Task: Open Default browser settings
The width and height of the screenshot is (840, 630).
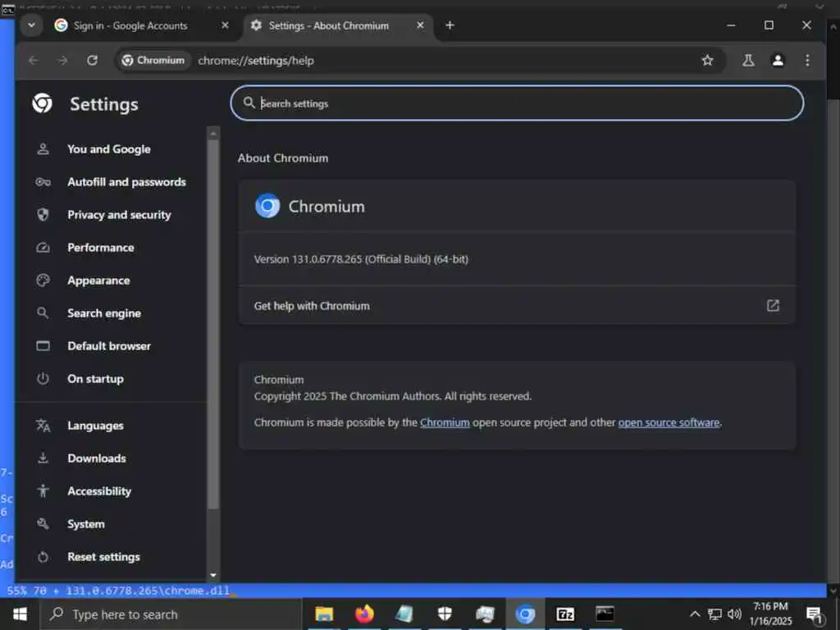Action: (x=109, y=346)
